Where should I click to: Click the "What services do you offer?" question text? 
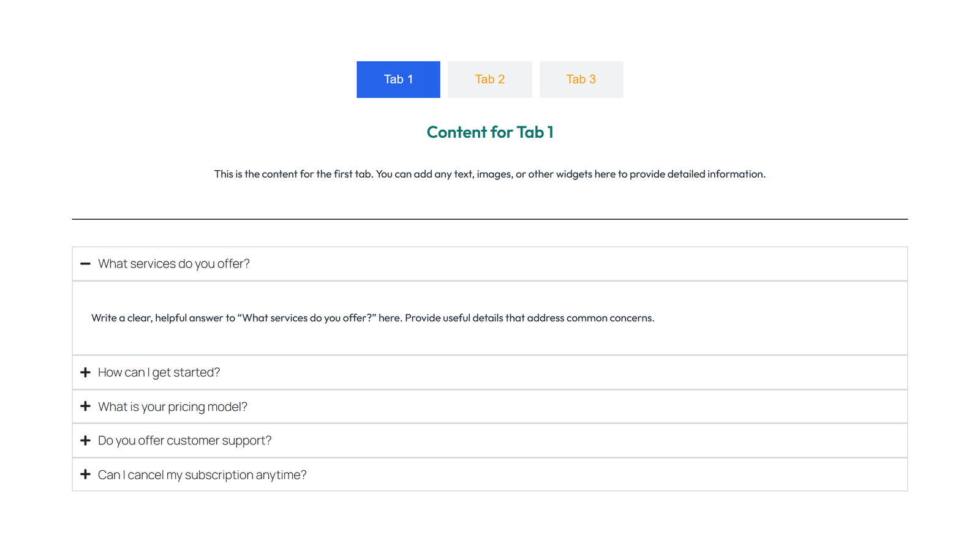[174, 264]
